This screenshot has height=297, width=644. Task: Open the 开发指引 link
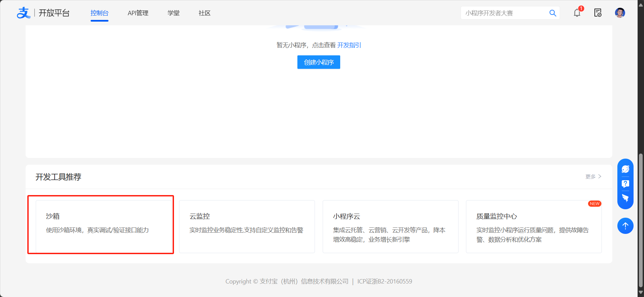pos(349,45)
